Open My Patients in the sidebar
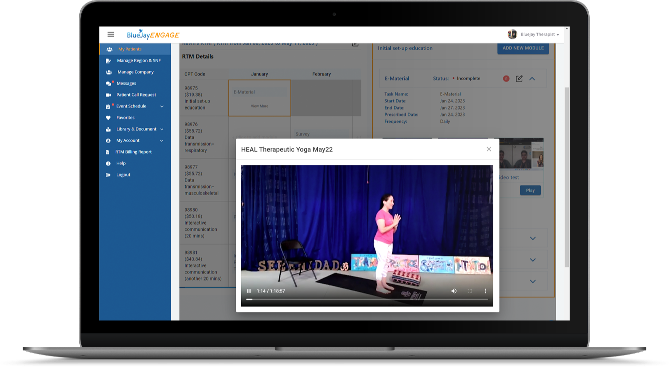Image resolution: width=669 pixels, height=367 pixels. coord(135,49)
